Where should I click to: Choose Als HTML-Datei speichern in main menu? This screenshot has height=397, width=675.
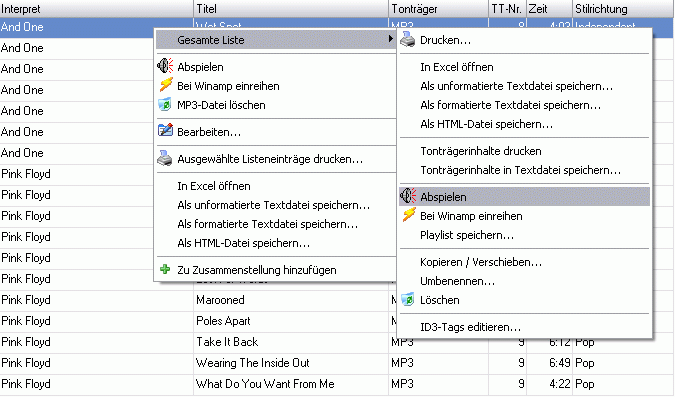tap(276, 243)
